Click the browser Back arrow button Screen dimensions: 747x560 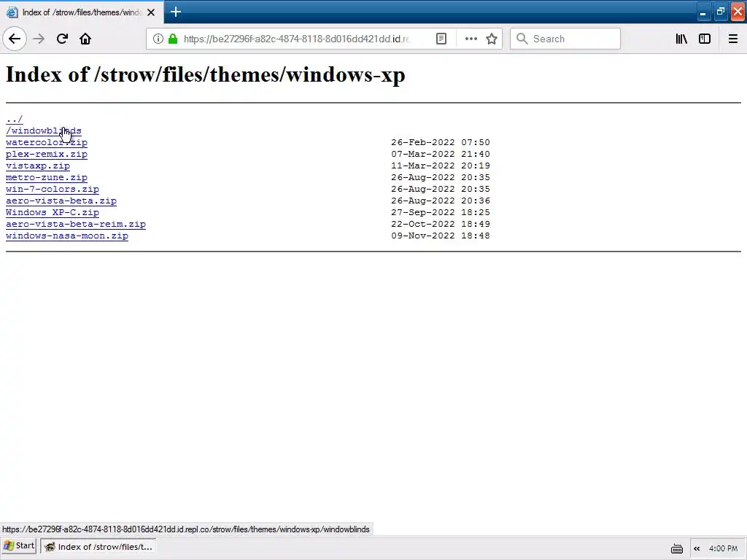coord(15,39)
